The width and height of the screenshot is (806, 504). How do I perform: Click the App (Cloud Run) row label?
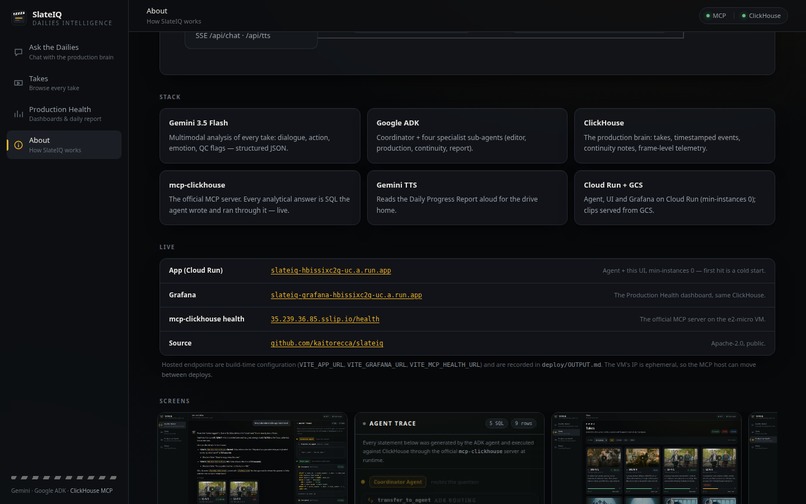[x=196, y=271]
